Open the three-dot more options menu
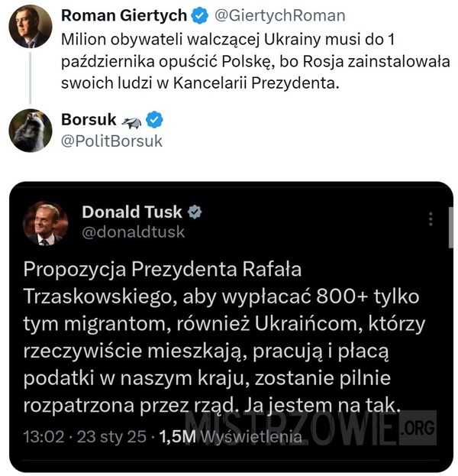 click(x=431, y=219)
